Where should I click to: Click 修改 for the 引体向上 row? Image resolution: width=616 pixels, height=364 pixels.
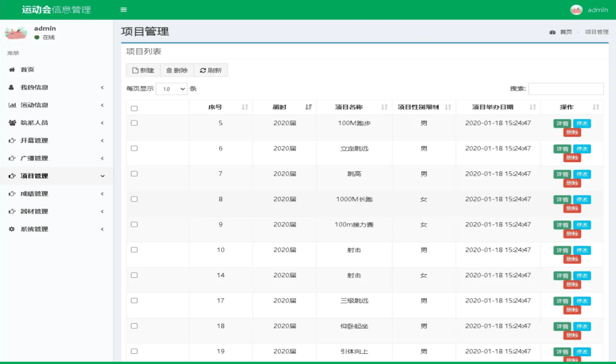(582, 352)
